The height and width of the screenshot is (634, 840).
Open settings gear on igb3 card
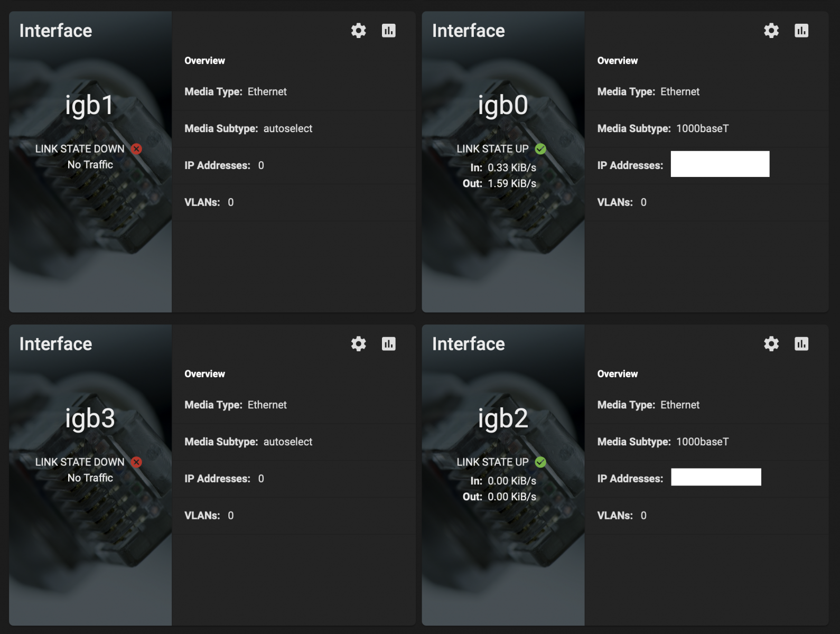359,344
